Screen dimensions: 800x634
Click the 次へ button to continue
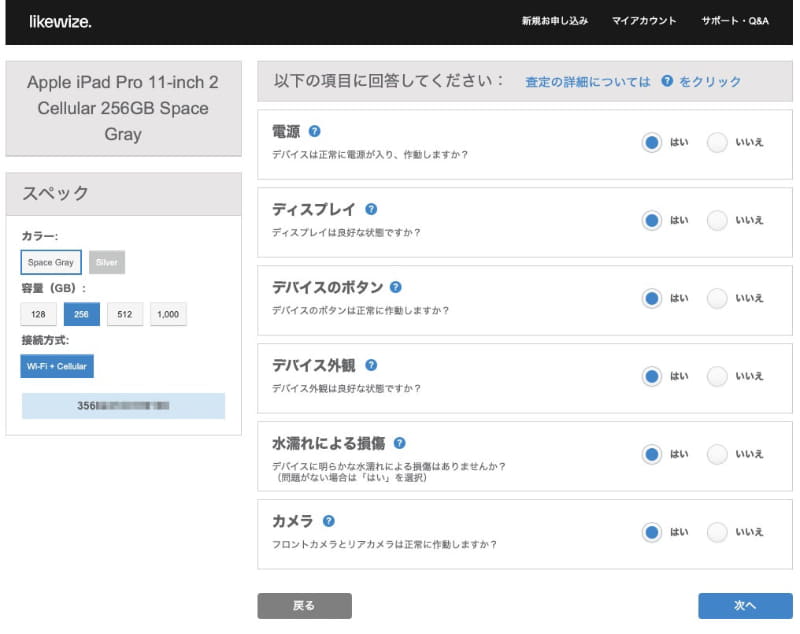click(744, 605)
